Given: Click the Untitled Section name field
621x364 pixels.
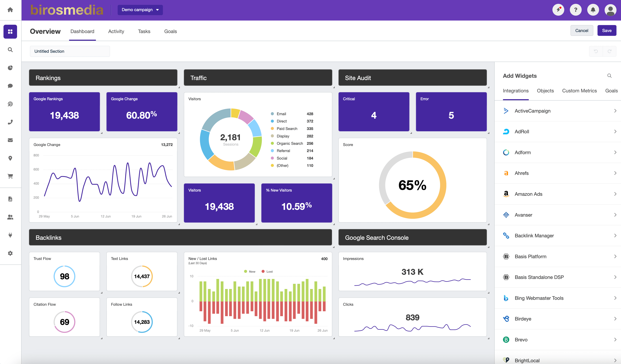Looking at the screenshot, I should click(70, 51).
